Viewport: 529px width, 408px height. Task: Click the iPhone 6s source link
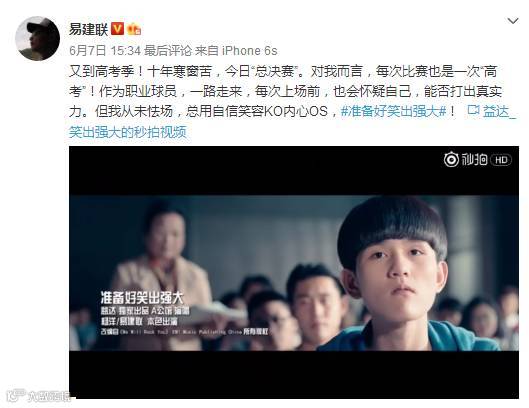(249, 51)
